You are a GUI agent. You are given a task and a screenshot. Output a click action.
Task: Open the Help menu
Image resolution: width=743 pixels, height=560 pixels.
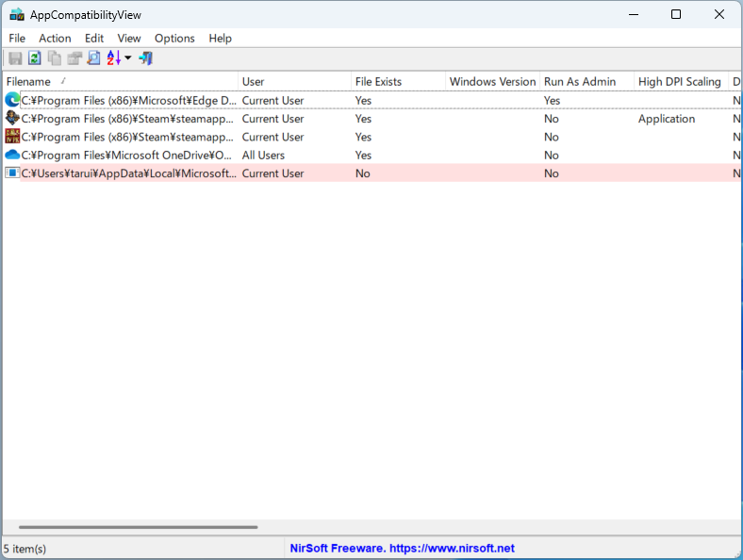click(221, 39)
